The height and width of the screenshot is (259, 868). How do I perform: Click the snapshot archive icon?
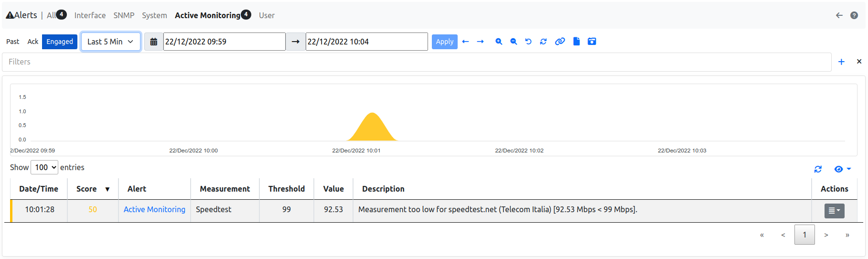[592, 42]
